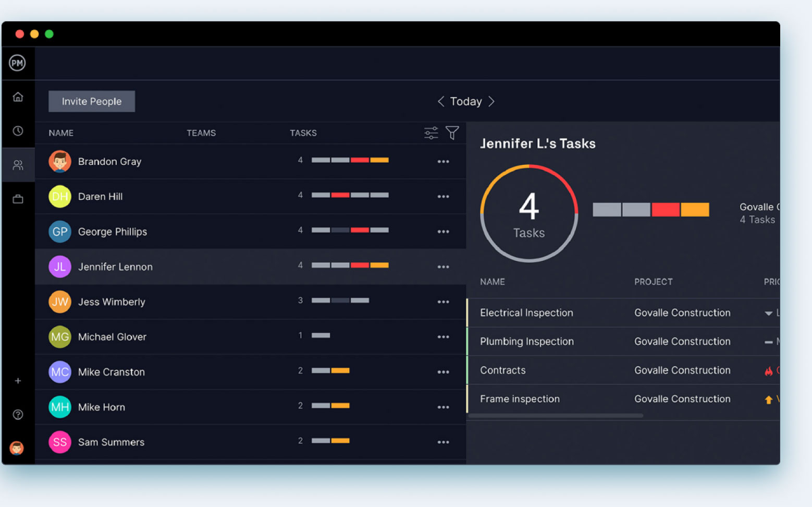Click the high-priority arrow on Frame inspection
This screenshot has height=507, width=812.
tap(769, 399)
